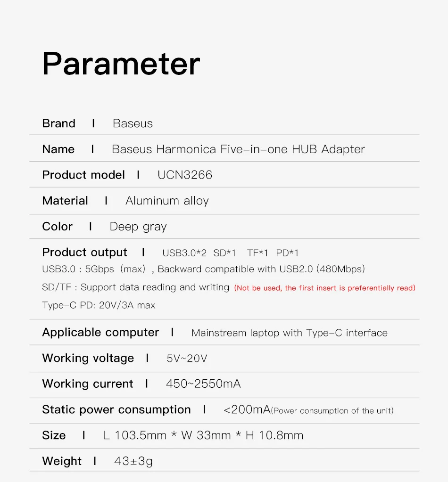Select the Static power consumption label

pyautogui.click(x=116, y=410)
